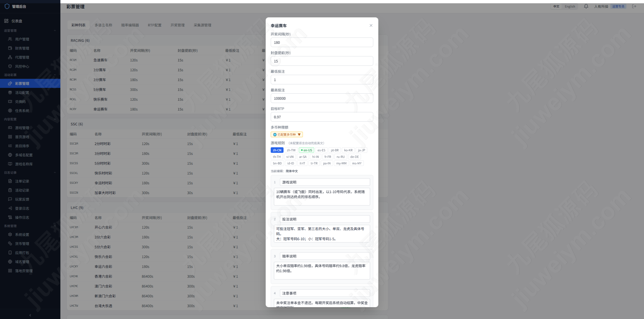
Task: Collapse the sidebar using the bottom arrow
Action: (30, 315)
